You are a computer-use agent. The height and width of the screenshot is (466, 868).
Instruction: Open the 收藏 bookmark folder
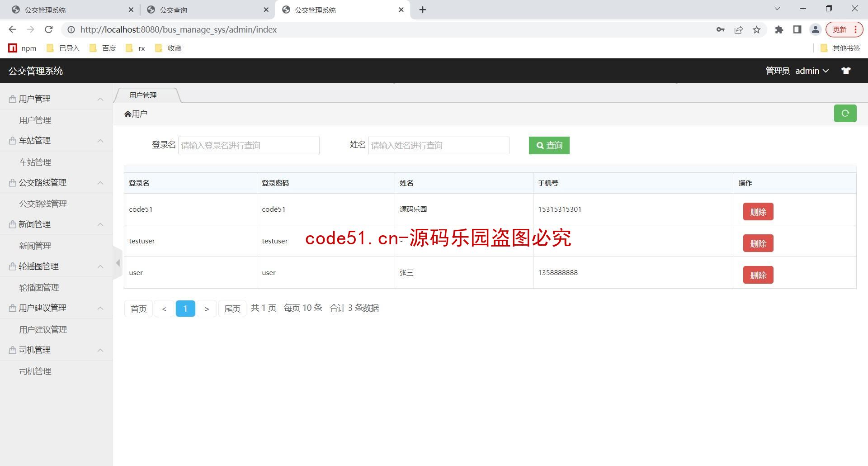pyautogui.click(x=168, y=48)
